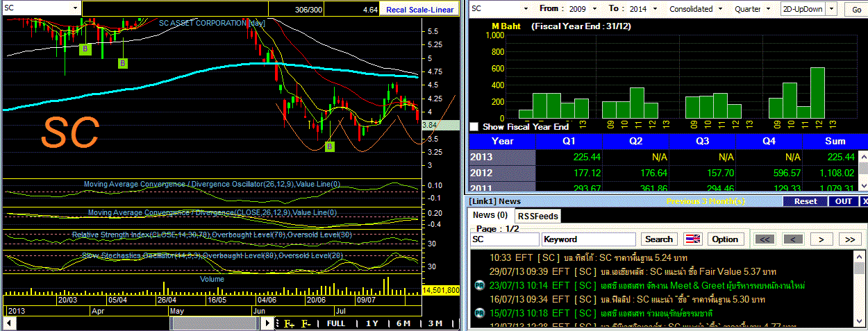Open the Consolidated statement type dropdown
Viewport: 868px width, 331px height.
click(721, 9)
